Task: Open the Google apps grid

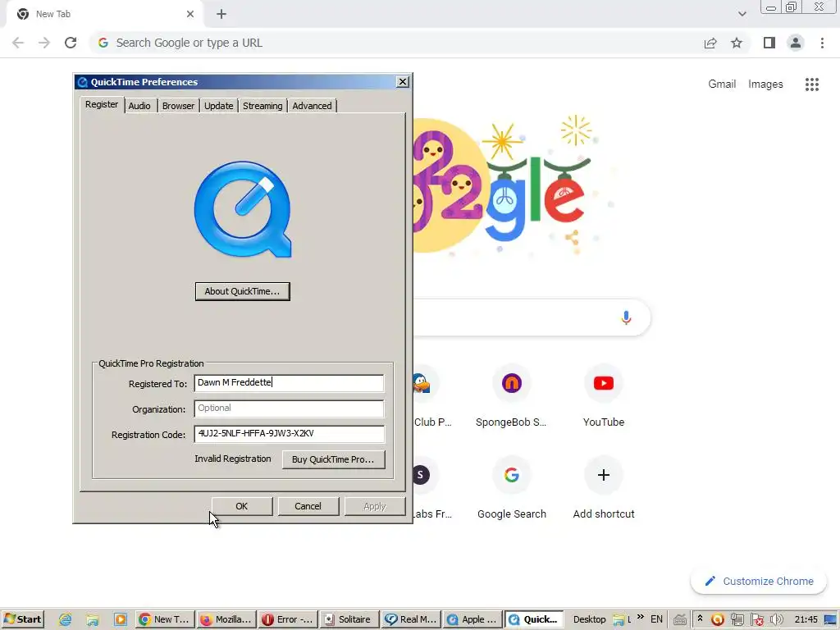Action: pos(811,84)
